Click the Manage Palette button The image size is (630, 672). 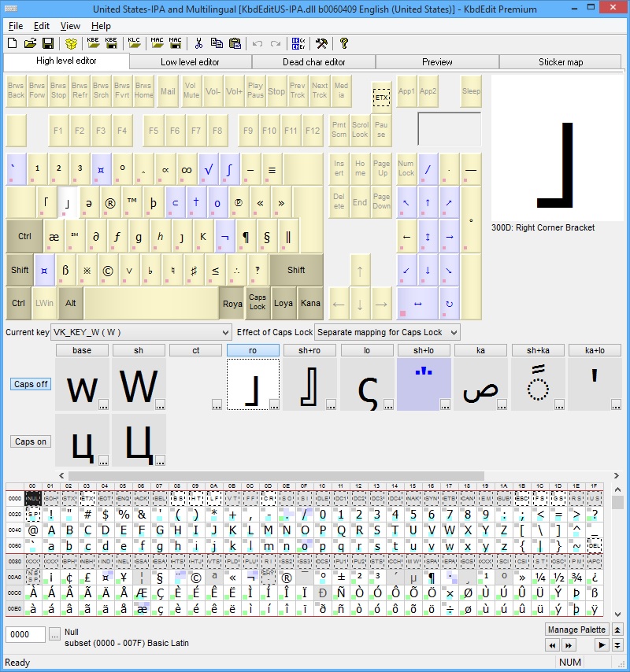coord(576,630)
